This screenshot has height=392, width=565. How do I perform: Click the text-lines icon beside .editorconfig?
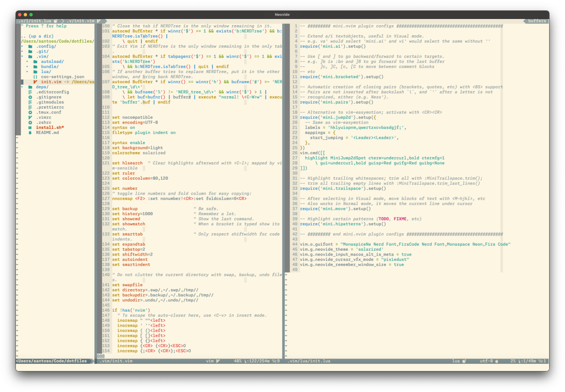pyautogui.click(x=30, y=92)
